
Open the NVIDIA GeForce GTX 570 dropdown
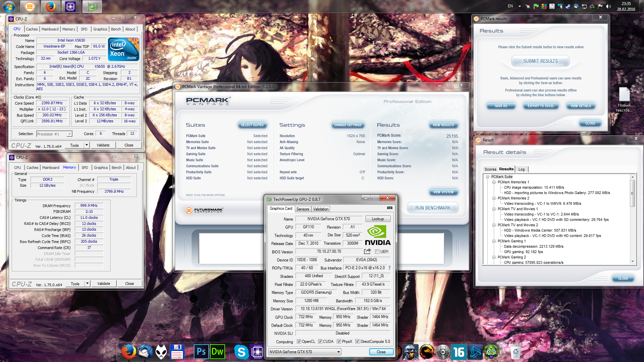click(x=305, y=352)
